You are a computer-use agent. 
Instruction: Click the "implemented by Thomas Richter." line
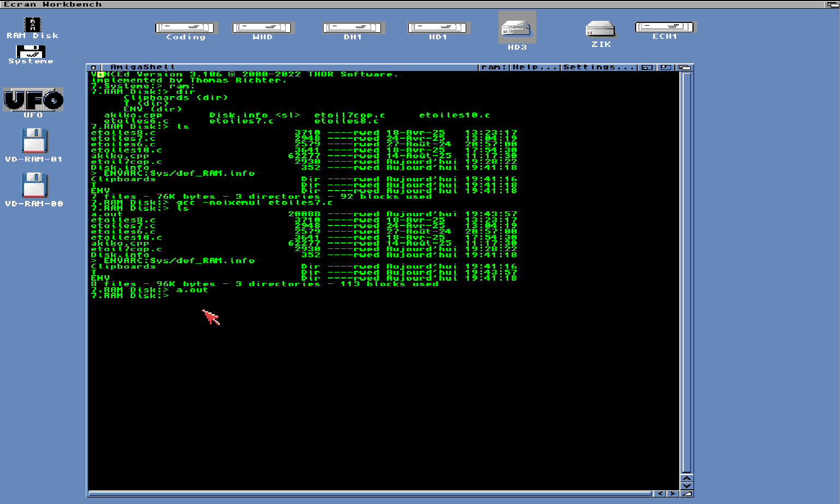click(x=189, y=80)
